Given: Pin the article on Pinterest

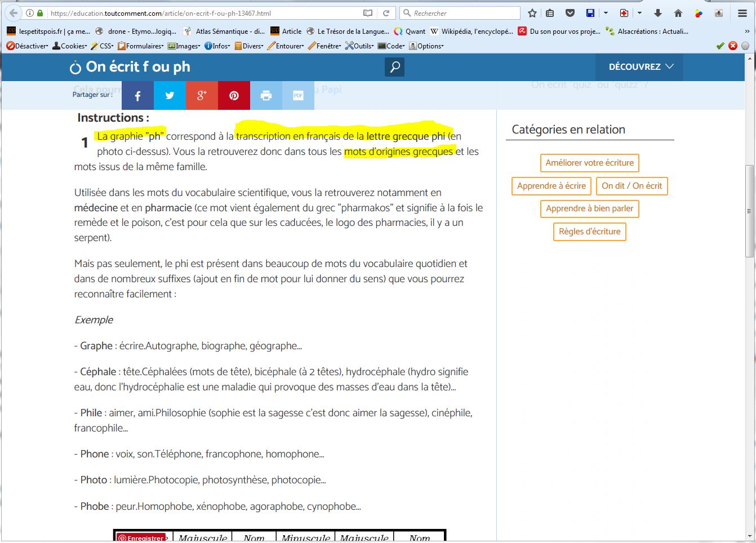Looking at the screenshot, I should [234, 96].
